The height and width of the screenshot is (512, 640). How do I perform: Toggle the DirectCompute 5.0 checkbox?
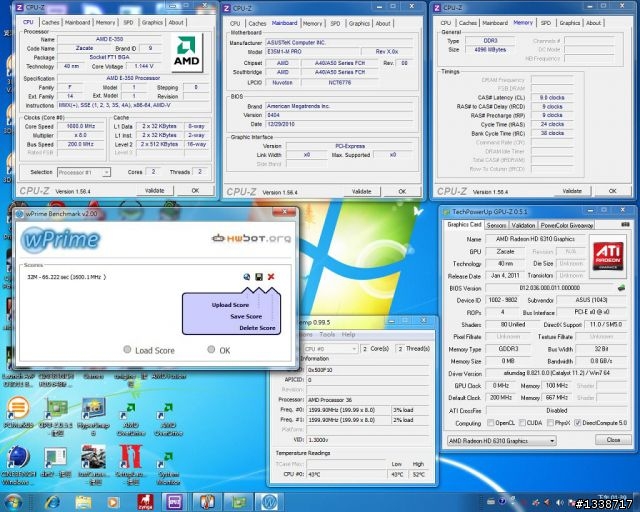578,423
